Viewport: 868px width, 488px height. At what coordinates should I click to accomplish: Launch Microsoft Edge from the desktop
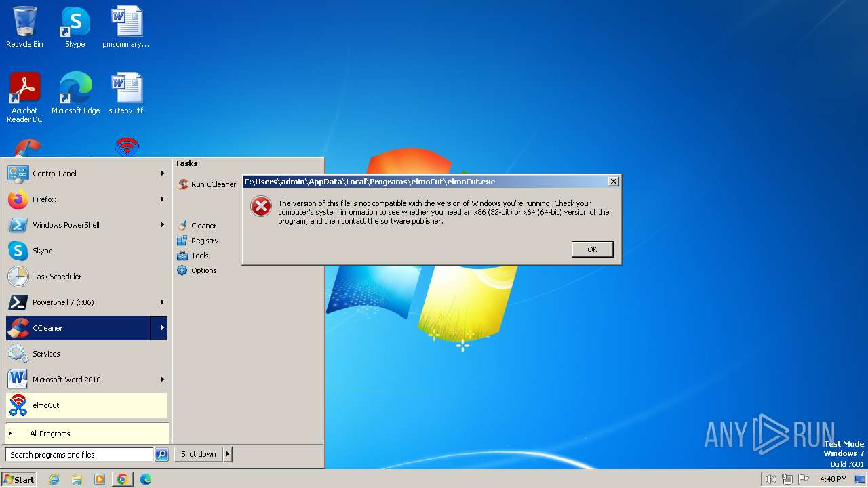(75, 94)
